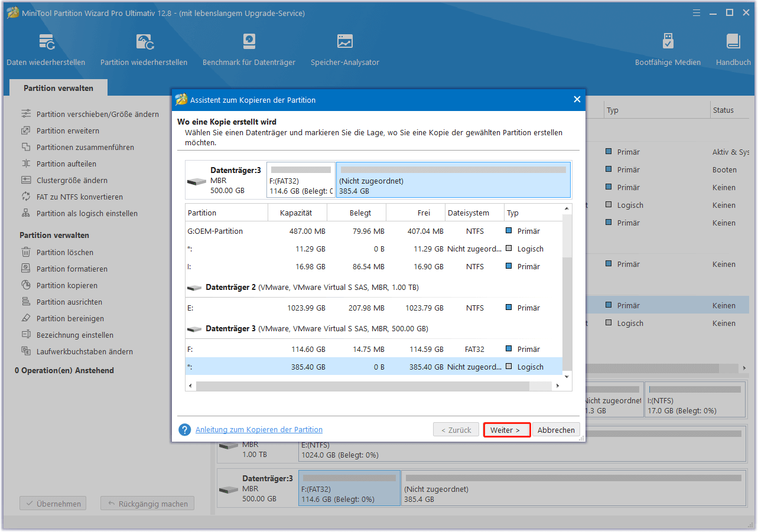Click Bezeichnung einstellen icon
The height and width of the screenshot is (532, 758).
(x=26, y=335)
